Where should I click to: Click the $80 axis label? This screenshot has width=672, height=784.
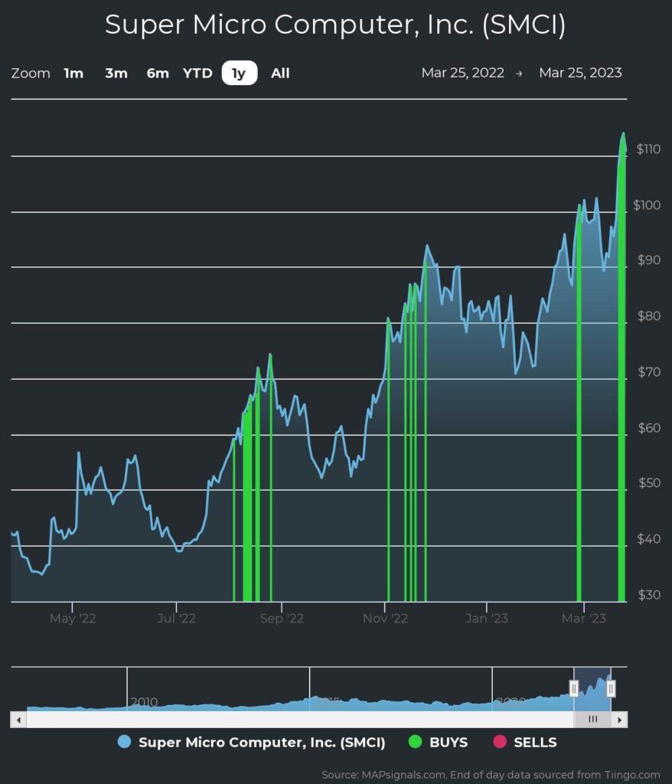649,316
